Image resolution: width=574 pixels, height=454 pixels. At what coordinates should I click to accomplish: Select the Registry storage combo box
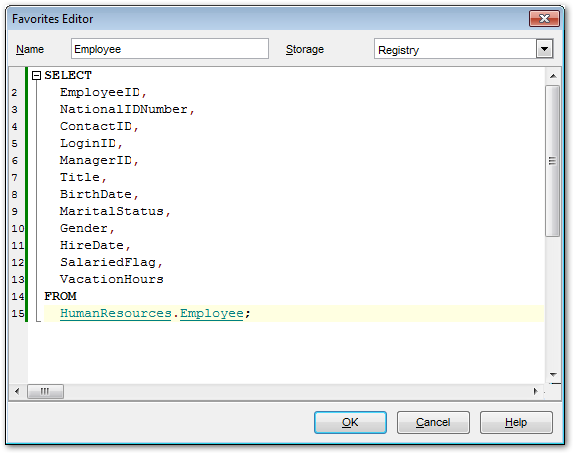tap(463, 49)
